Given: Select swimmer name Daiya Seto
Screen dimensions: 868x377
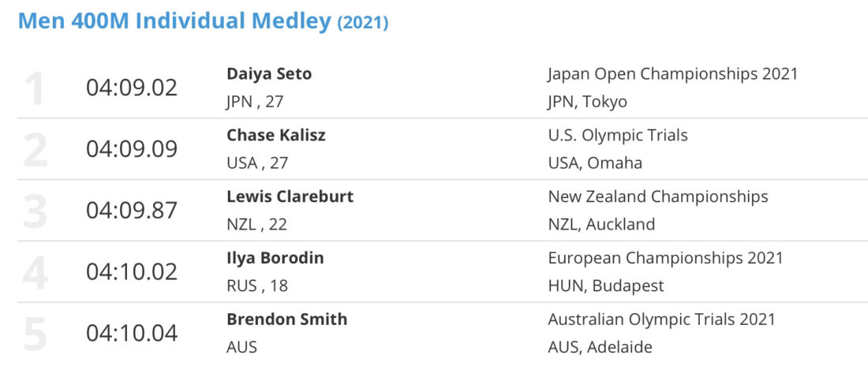Looking at the screenshot, I should click(269, 74).
